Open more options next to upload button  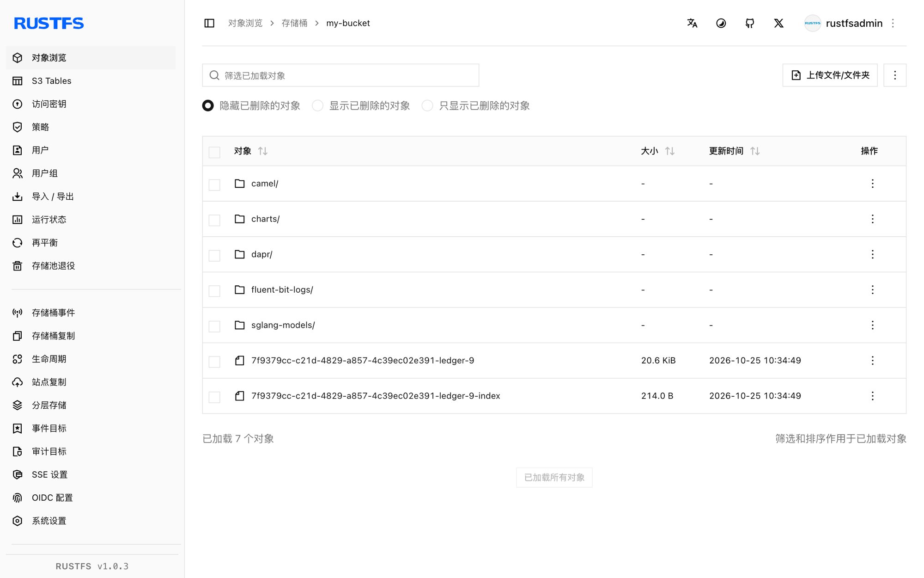coord(895,75)
